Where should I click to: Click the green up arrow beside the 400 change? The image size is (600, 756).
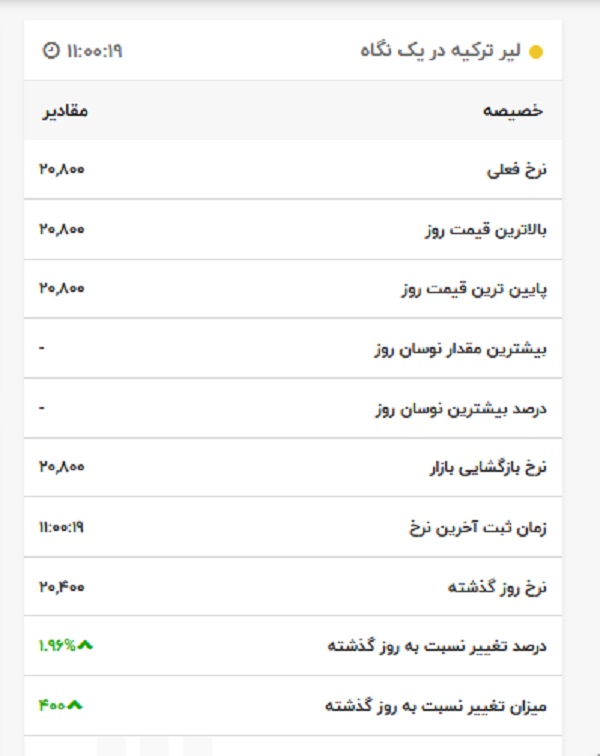[76, 705]
